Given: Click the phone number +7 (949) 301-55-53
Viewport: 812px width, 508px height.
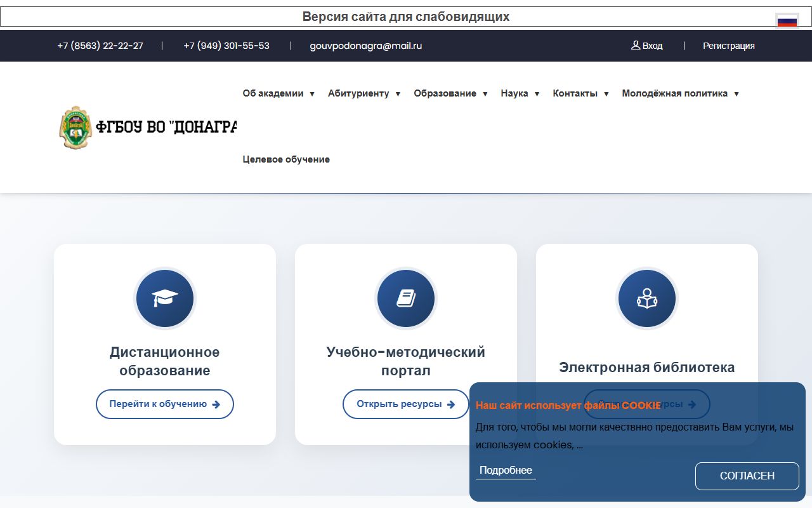Looking at the screenshot, I should point(226,46).
